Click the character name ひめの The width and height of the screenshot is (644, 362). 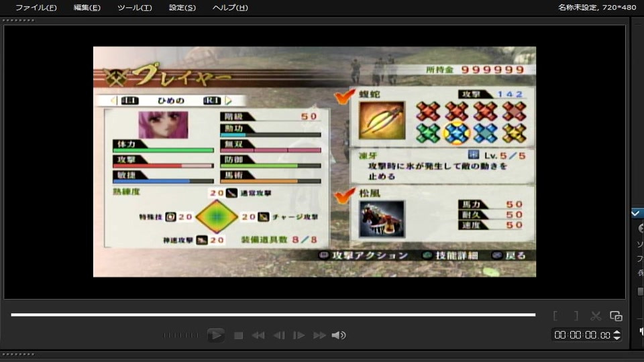171,101
